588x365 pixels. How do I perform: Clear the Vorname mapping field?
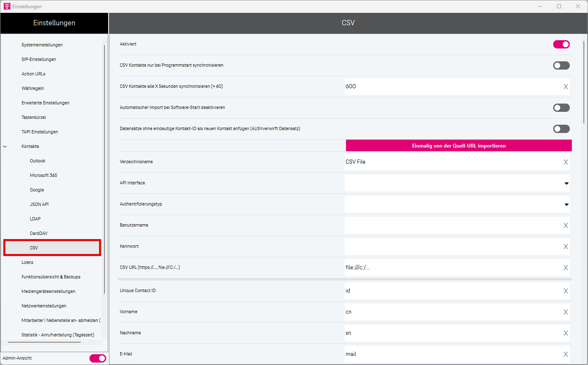pos(566,312)
